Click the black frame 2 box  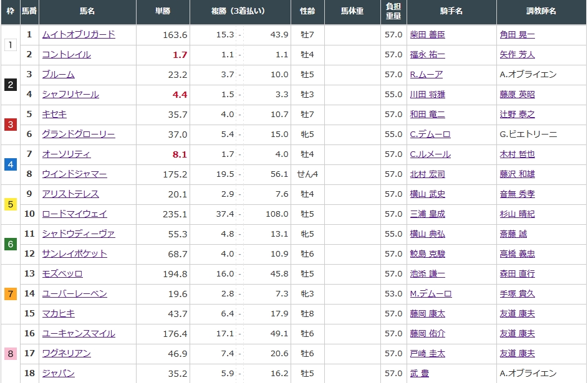pyautogui.click(x=10, y=85)
